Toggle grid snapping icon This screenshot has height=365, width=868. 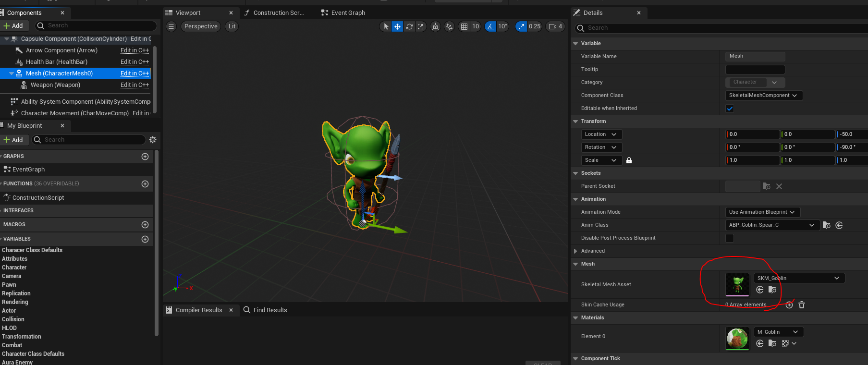click(464, 26)
